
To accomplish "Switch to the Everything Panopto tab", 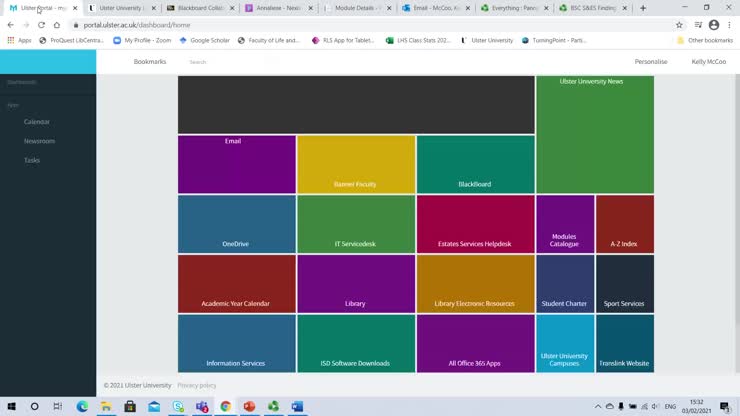I will tap(513, 8).
